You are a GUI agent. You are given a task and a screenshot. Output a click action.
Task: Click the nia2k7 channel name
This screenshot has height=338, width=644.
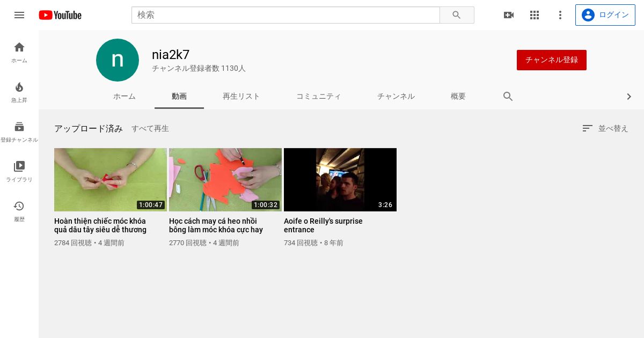171,55
